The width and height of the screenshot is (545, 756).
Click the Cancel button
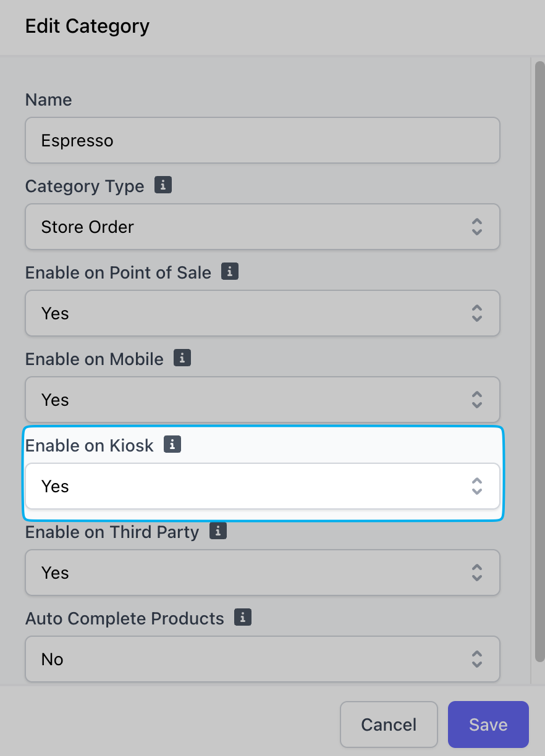coord(389,724)
